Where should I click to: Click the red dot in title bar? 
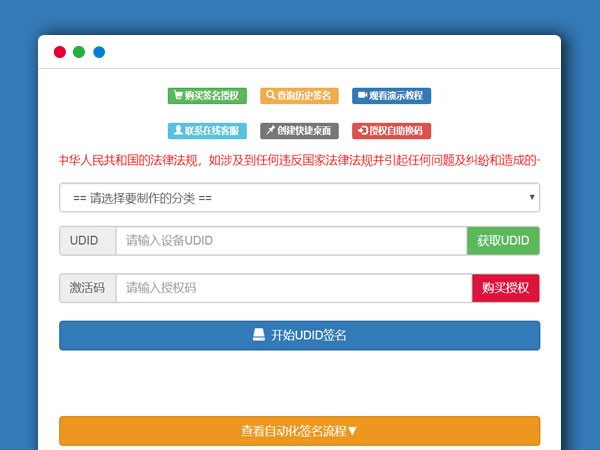pos(60,52)
